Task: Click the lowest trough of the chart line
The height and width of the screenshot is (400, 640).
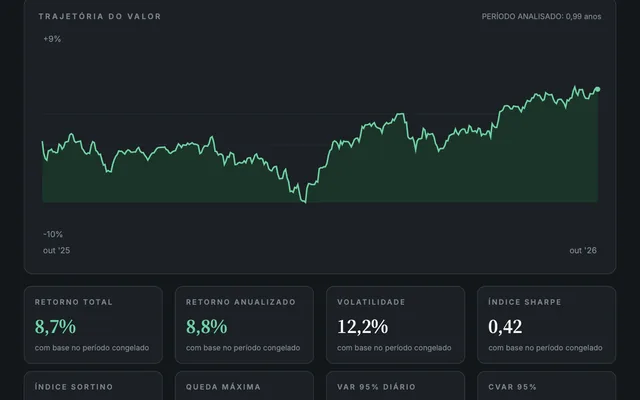Action: point(305,202)
